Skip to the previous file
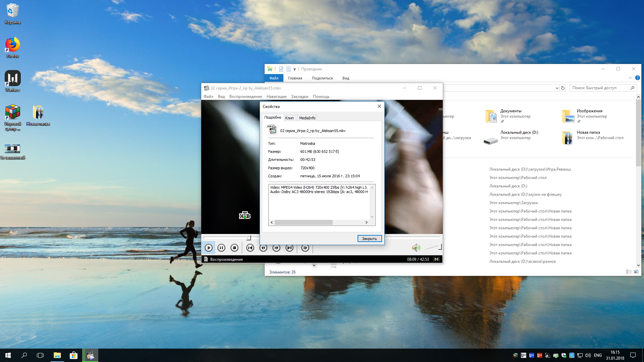 pyautogui.click(x=250, y=248)
